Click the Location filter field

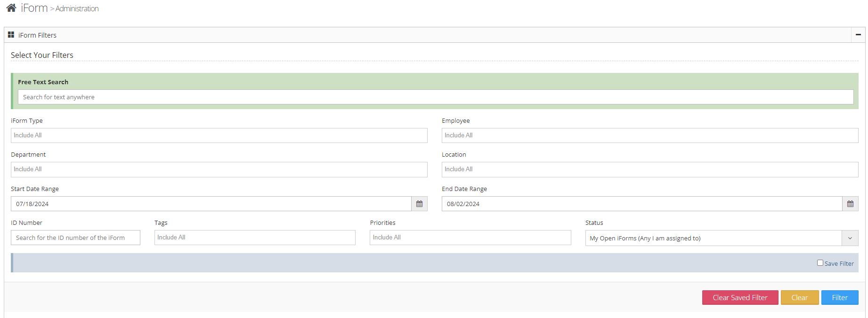pyautogui.click(x=650, y=169)
